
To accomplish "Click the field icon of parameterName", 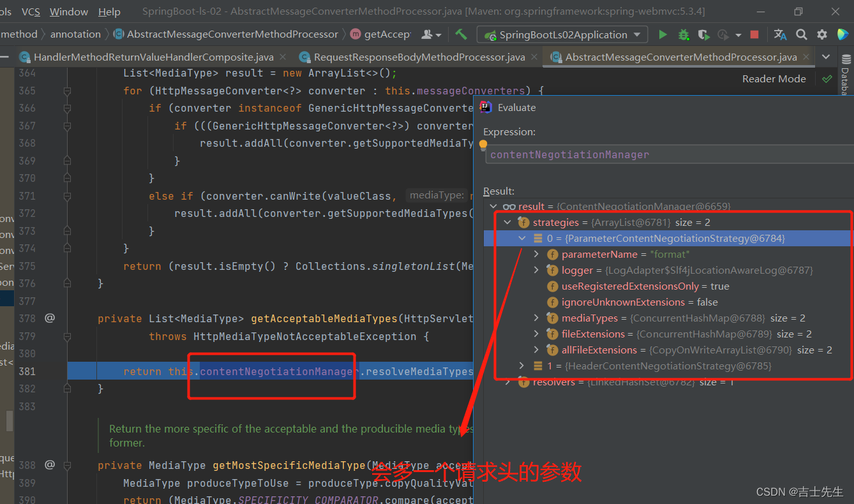I will (553, 254).
